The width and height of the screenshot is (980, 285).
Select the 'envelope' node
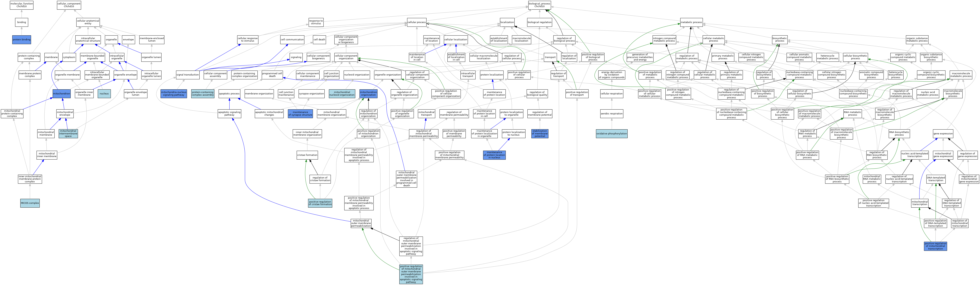pyautogui.click(x=128, y=40)
